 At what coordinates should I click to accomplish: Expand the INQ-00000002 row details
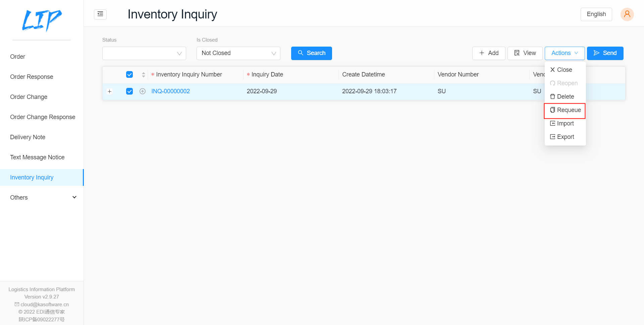click(x=110, y=91)
